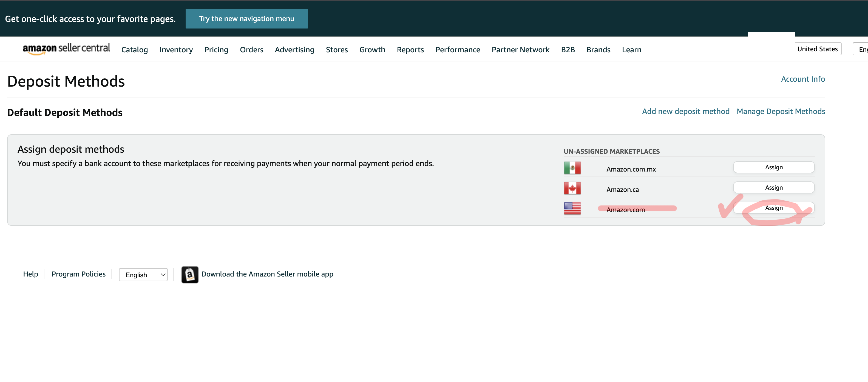Viewport: 868px width, 382px height.
Task: Open the Learn menu
Action: click(631, 50)
